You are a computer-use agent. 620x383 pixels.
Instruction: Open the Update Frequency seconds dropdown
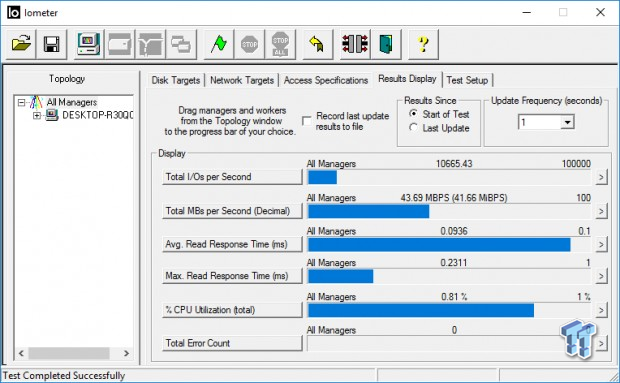click(567, 122)
